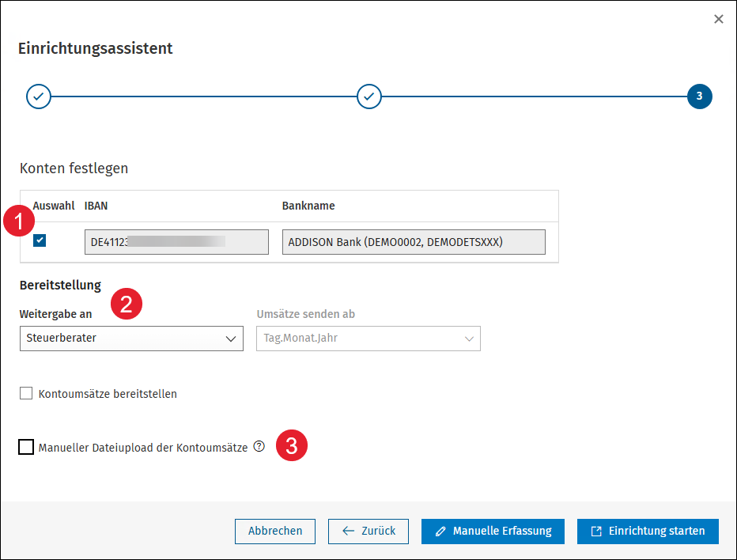Click the Auswahl column header
The width and height of the screenshot is (737, 560).
(x=54, y=206)
